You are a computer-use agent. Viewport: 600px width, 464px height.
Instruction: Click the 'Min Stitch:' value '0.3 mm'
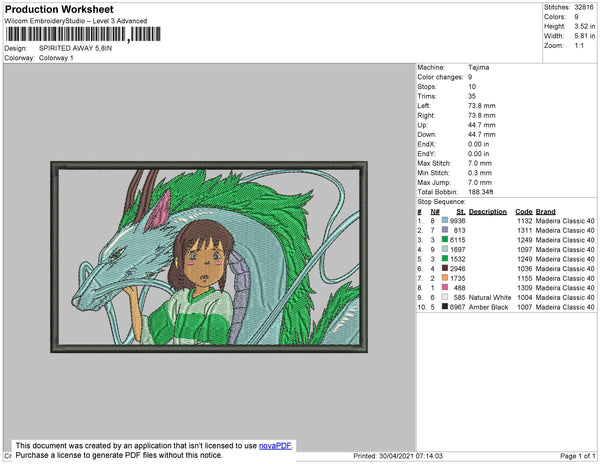[x=479, y=173]
